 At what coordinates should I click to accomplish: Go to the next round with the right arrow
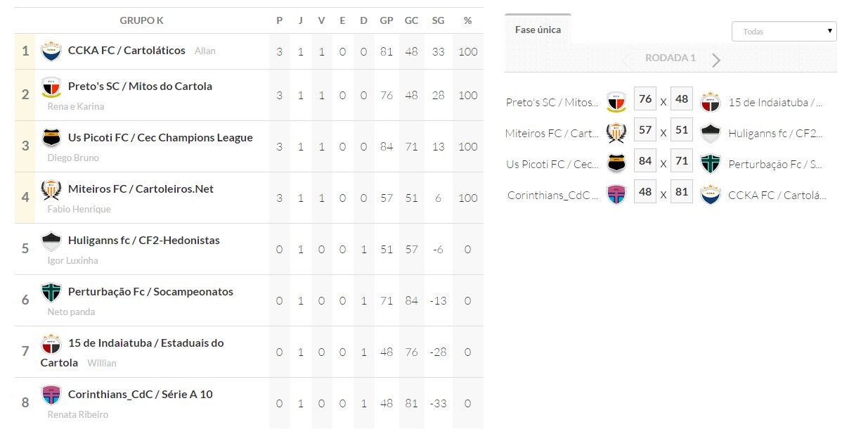[715, 60]
